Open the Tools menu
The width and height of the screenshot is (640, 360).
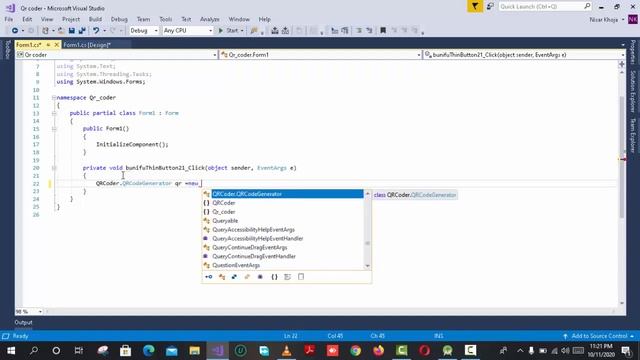pyautogui.click(x=165, y=19)
